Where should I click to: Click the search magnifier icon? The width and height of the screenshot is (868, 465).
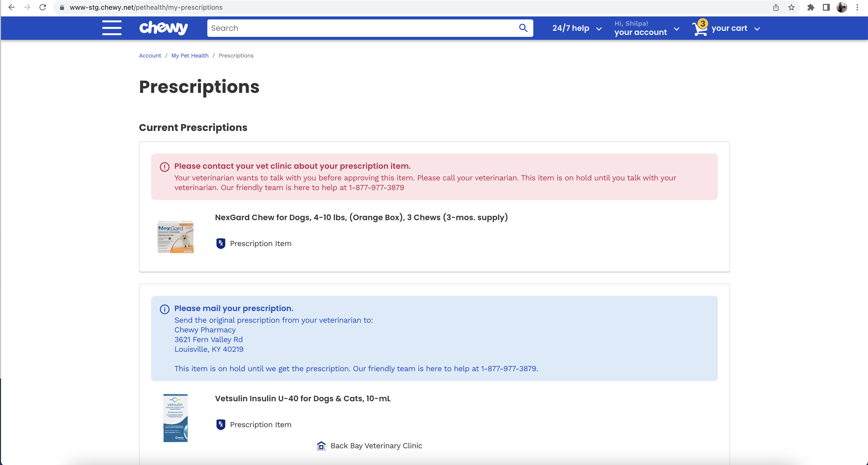pyautogui.click(x=523, y=28)
